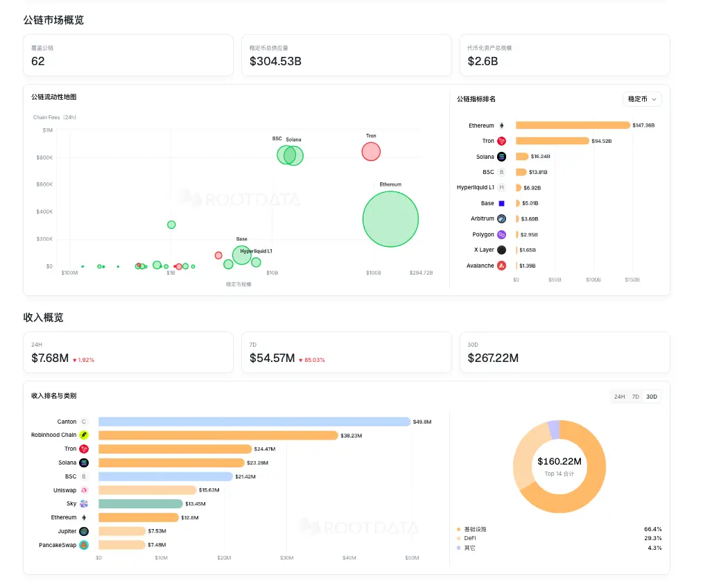Click the Tron logo in chain ranking

click(x=502, y=141)
